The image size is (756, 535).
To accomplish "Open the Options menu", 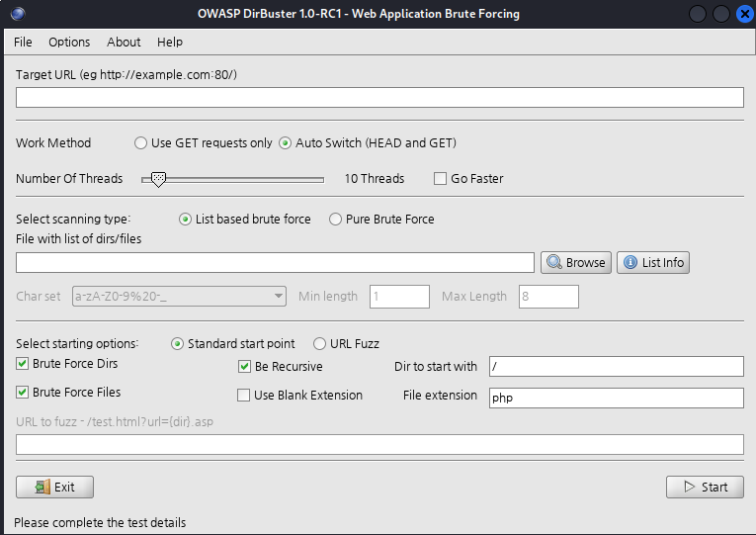I will [69, 42].
